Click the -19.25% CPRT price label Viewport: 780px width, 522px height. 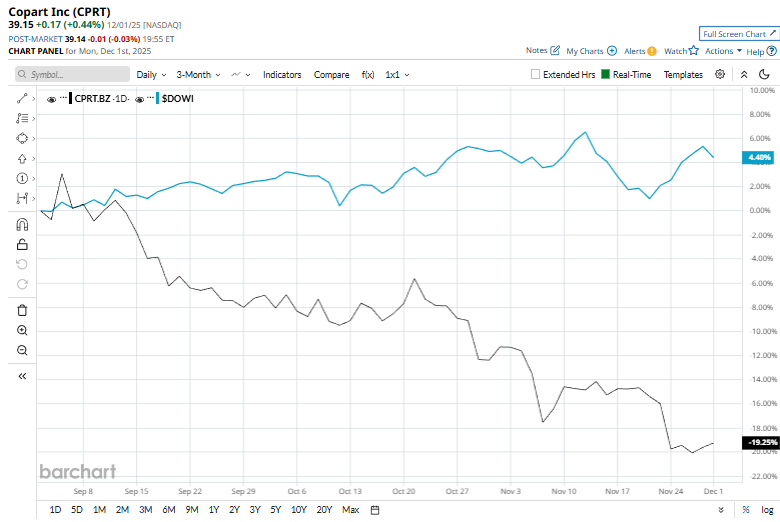click(761, 442)
